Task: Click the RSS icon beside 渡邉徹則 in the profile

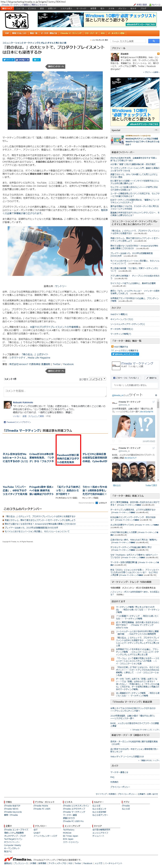Action: (158, 54)
